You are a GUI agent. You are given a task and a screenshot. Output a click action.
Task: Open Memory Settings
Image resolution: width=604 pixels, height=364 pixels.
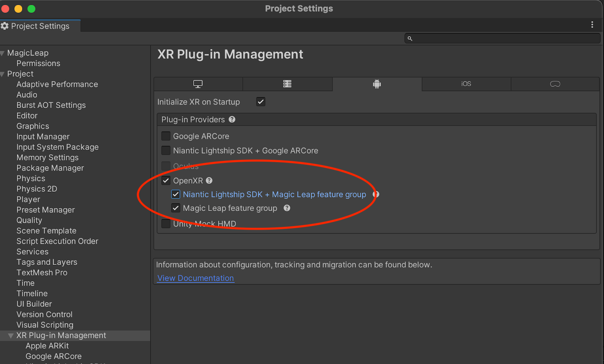[47, 158]
